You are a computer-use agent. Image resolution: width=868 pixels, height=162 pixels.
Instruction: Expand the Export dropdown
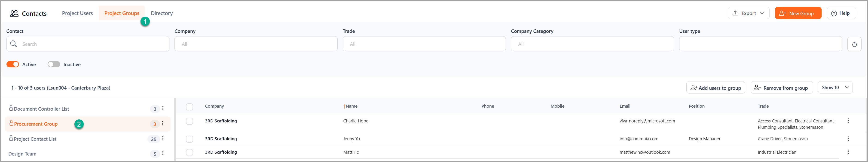point(748,13)
